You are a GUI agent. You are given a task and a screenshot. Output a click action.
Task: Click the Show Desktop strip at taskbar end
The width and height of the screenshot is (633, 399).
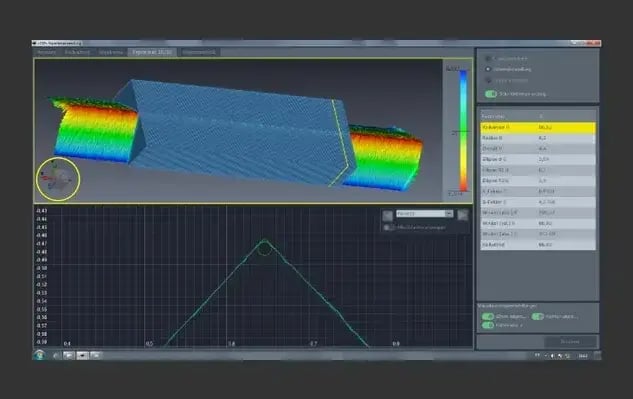597,355
